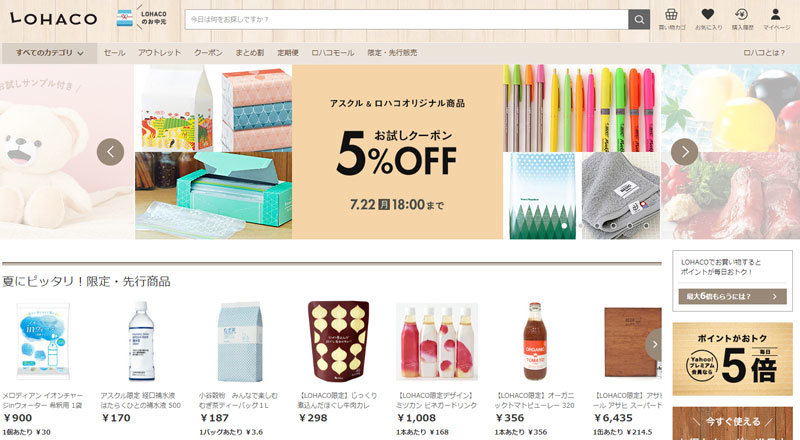Click the search magnifier button
This screenshot has width=800, height=440.
(x=639, y=20)
